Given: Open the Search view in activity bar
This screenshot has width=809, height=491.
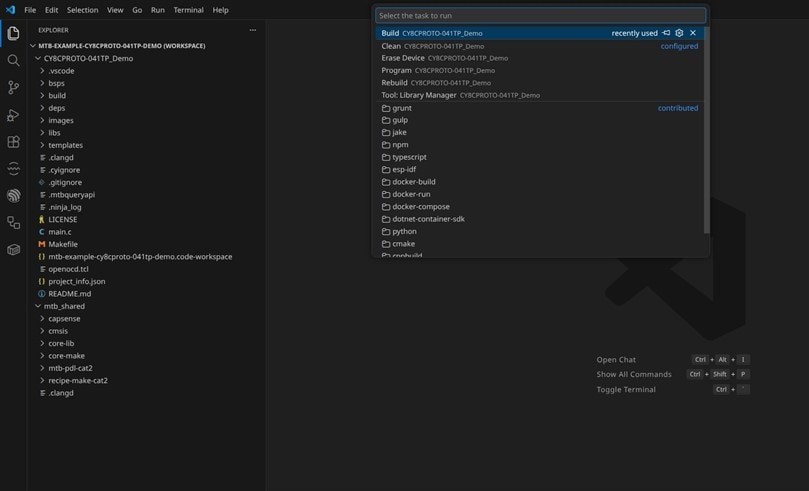Looking at the screenshot, I should point(13,60).
